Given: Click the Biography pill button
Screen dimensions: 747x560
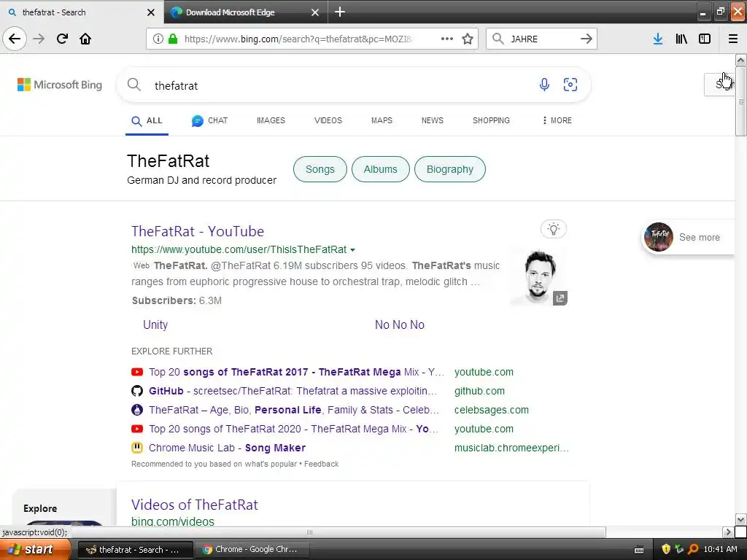Looking at the screenshot, I should click(x=450, y=169).
